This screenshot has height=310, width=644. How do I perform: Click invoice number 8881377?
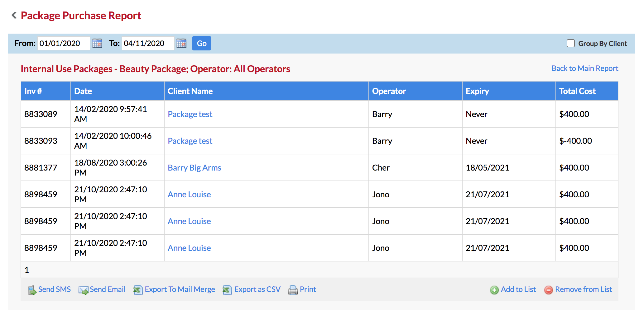tap(41, 168)
